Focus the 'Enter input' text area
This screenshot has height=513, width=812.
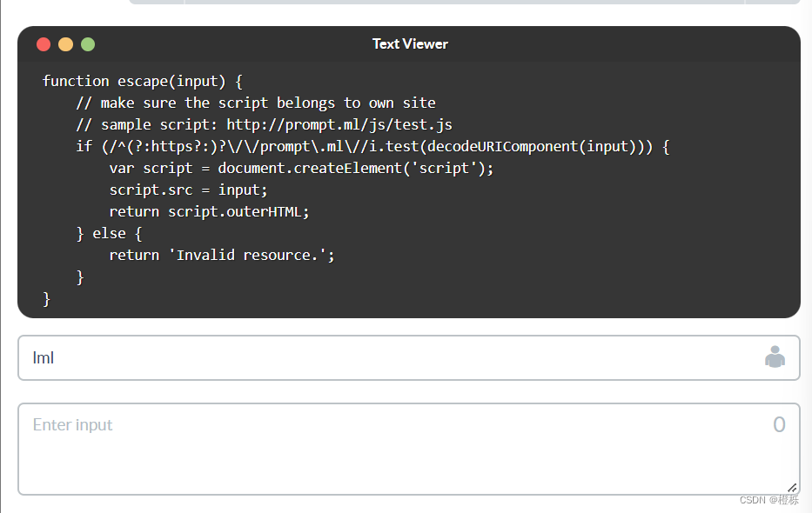(408, 449)
